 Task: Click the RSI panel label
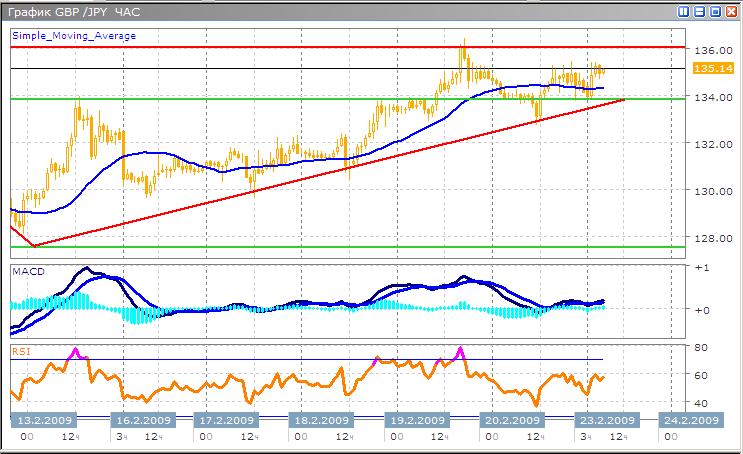pyautogui.click(x=20, y=350)
